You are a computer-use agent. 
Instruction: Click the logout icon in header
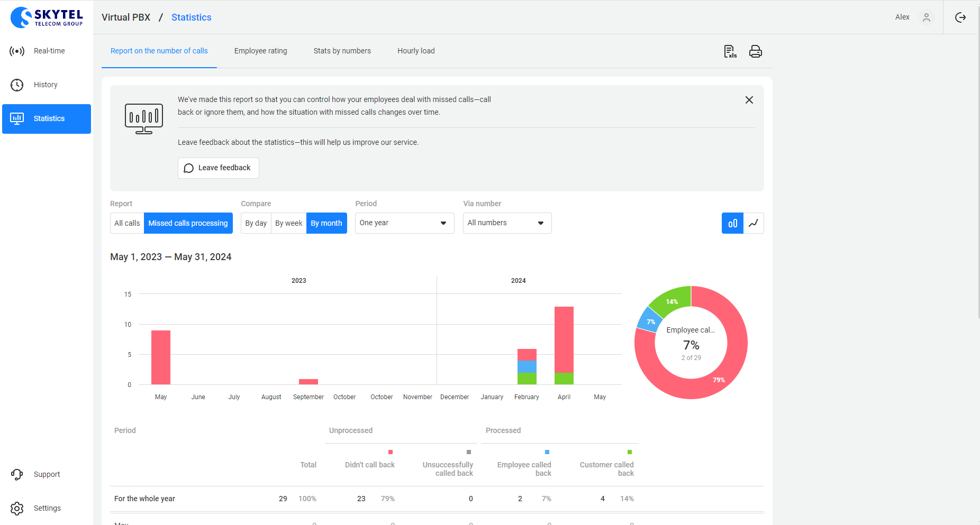tap(960, 17)
